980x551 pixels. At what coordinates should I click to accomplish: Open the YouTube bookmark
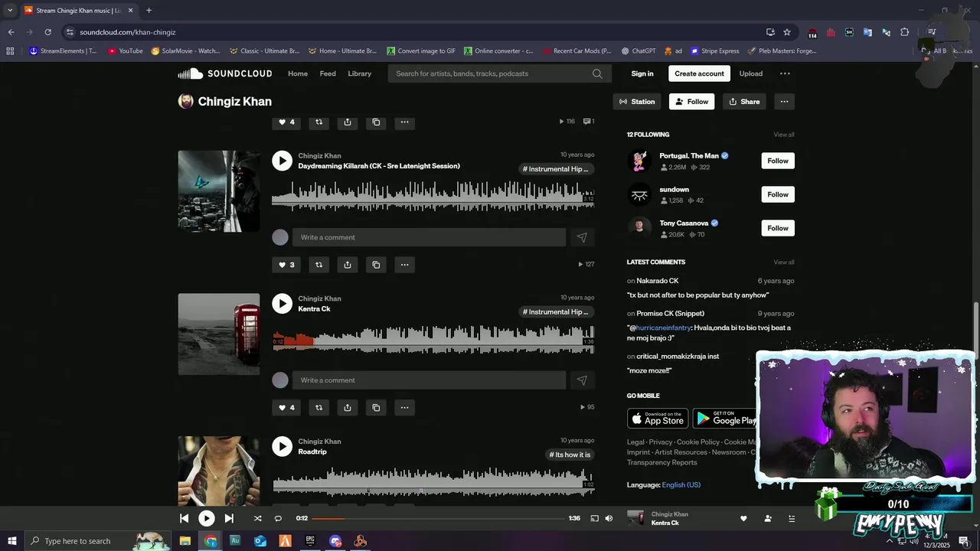pyautogui.click(x=126, y=51)
